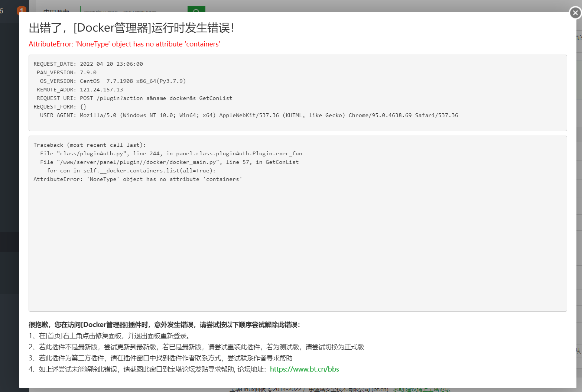
Task: Click the REQUEST_DATE 2022-04-20 line
Action: (x=88, y=64)
